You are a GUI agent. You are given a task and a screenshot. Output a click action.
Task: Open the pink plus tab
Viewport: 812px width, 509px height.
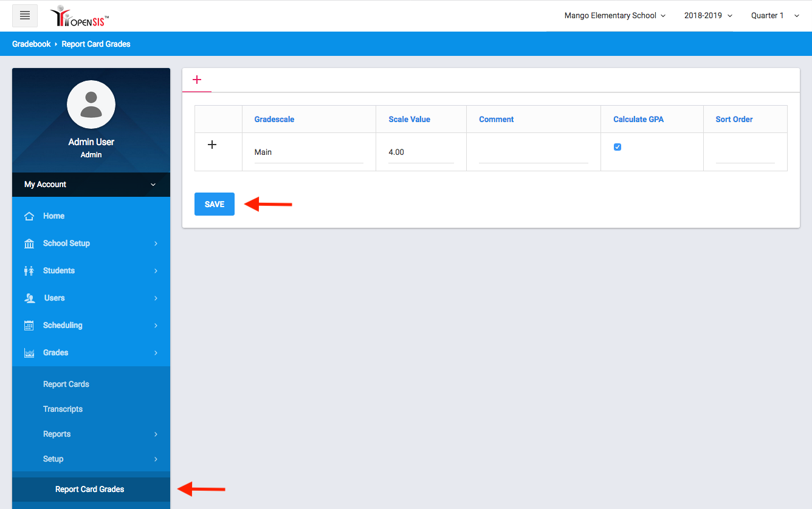click(197, 80)
